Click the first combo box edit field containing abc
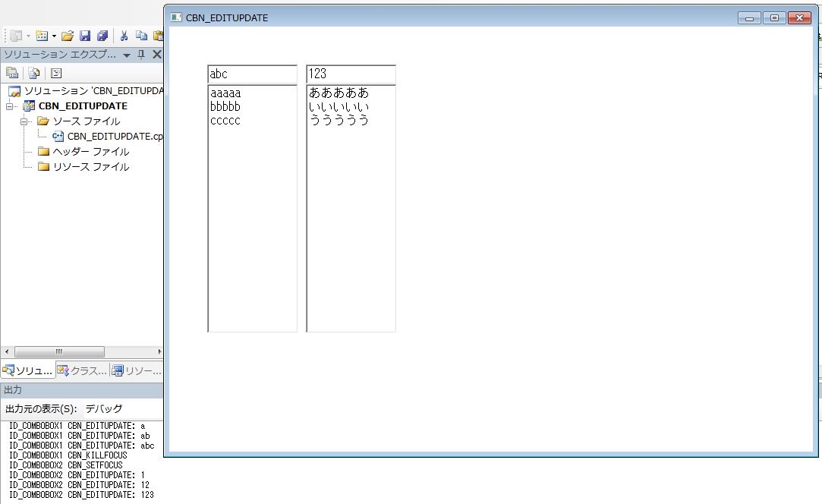Image resolution: width=822 pixels, height=504 pixels. 252,74
